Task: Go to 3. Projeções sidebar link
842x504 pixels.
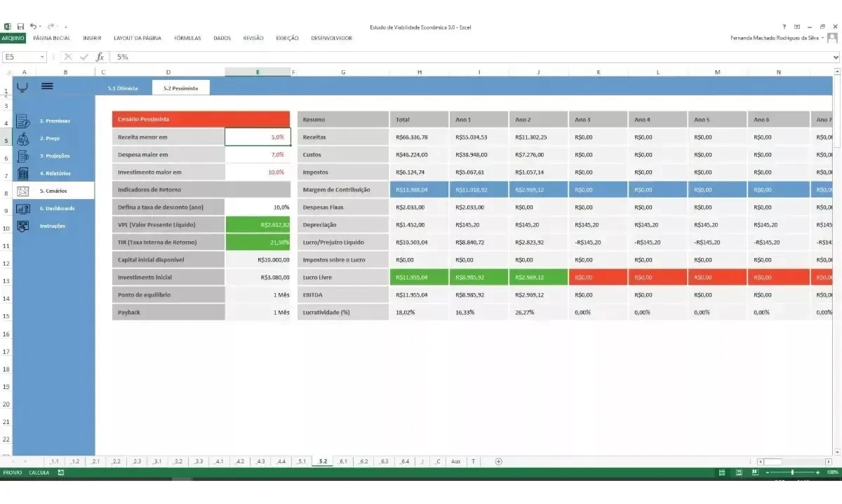Action: [x=55, y=156]
